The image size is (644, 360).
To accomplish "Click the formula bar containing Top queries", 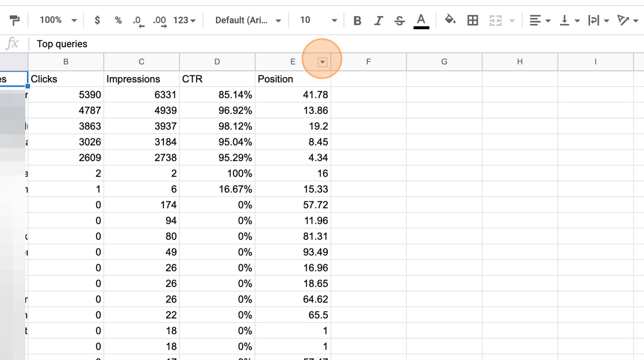I will click(x=336, y=44).
